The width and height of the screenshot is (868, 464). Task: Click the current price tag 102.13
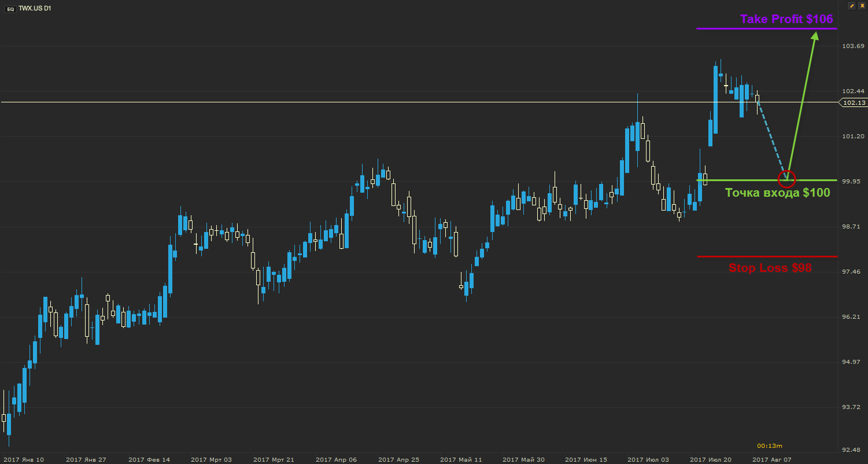(854, 102)
